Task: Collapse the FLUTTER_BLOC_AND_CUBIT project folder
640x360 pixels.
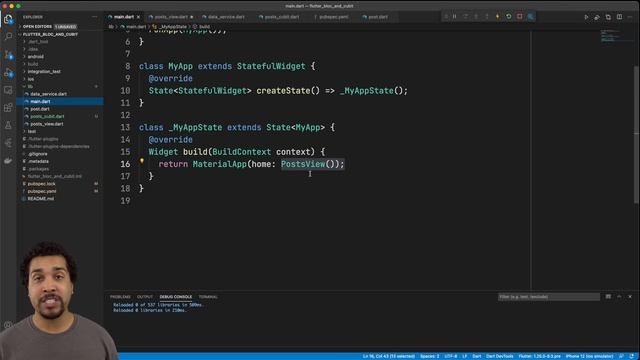Action: [x=50, y=34]
